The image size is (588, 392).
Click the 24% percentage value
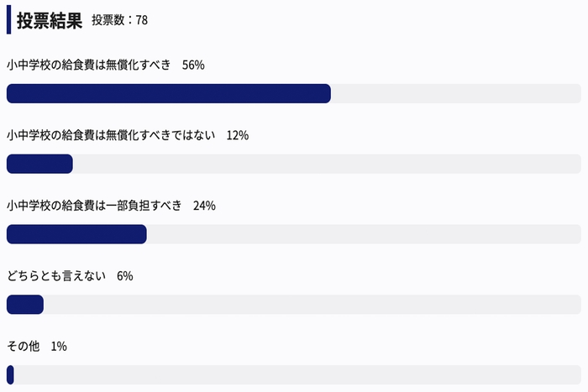[204, 206]
